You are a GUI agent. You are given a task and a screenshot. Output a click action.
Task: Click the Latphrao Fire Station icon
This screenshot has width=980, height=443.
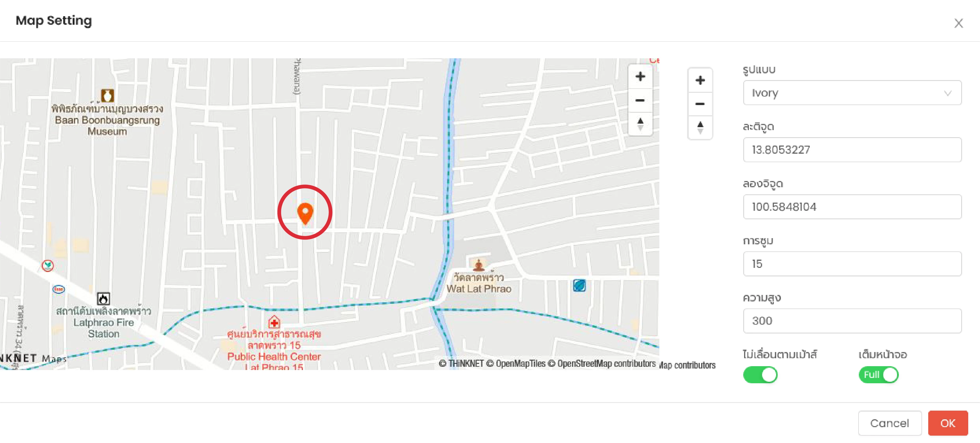[104, 298]
